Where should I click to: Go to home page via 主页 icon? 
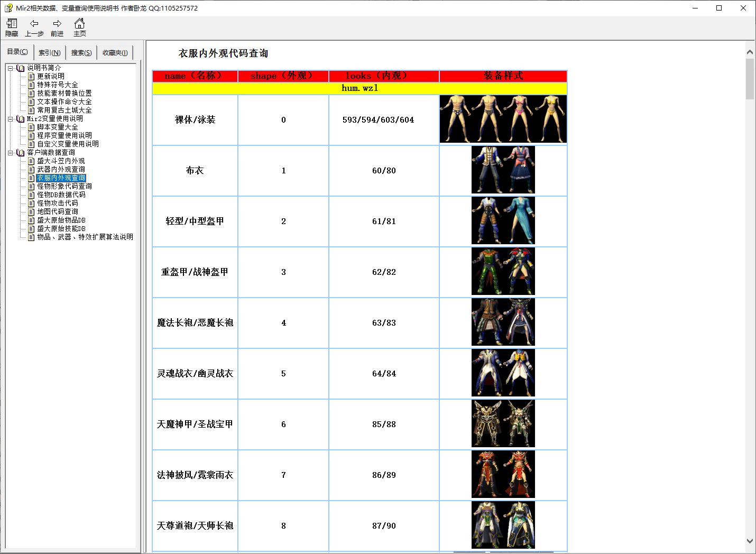click(79, 23)
